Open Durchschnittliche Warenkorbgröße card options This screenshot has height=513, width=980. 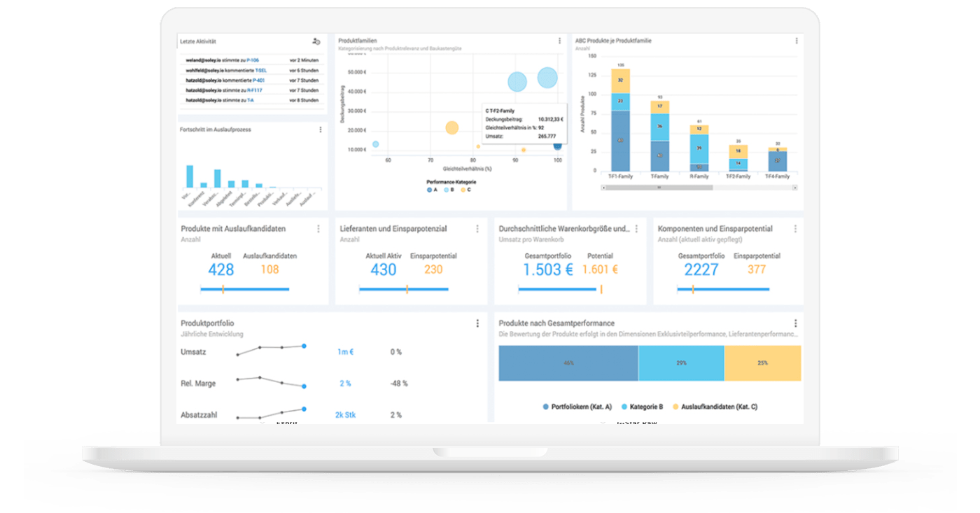(636, 229)
